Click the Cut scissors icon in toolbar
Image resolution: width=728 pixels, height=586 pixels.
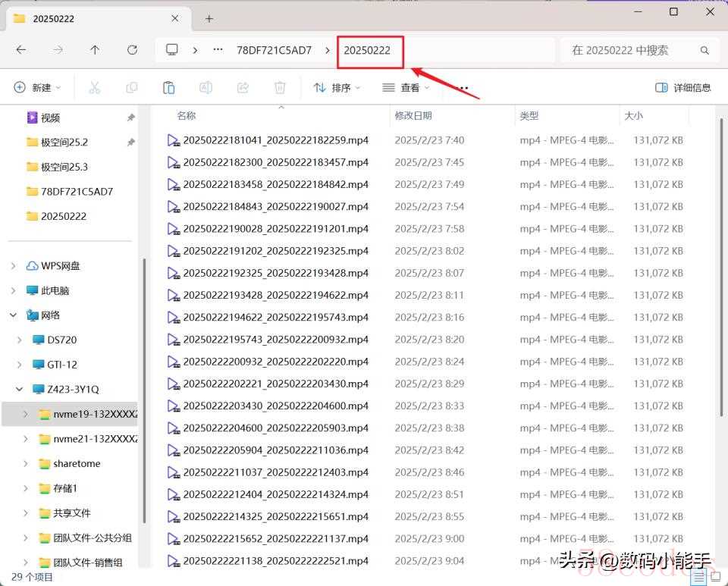click(95, 88)
